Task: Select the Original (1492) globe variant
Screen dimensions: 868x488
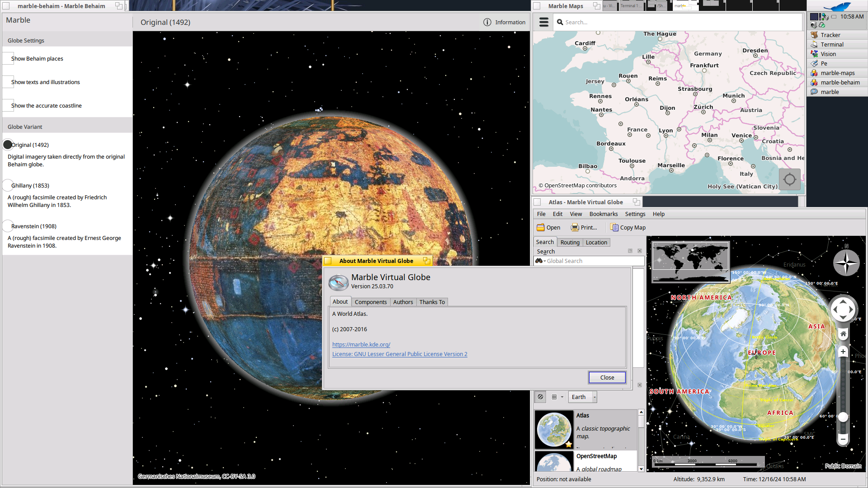Action: (x=8, y=145)
